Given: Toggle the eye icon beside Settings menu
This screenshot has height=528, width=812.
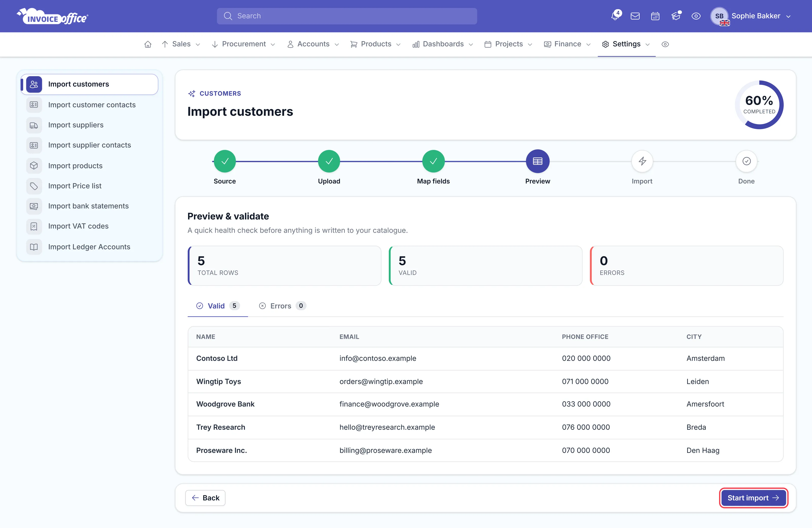Looking at the screenshot, I should [665, 44].
